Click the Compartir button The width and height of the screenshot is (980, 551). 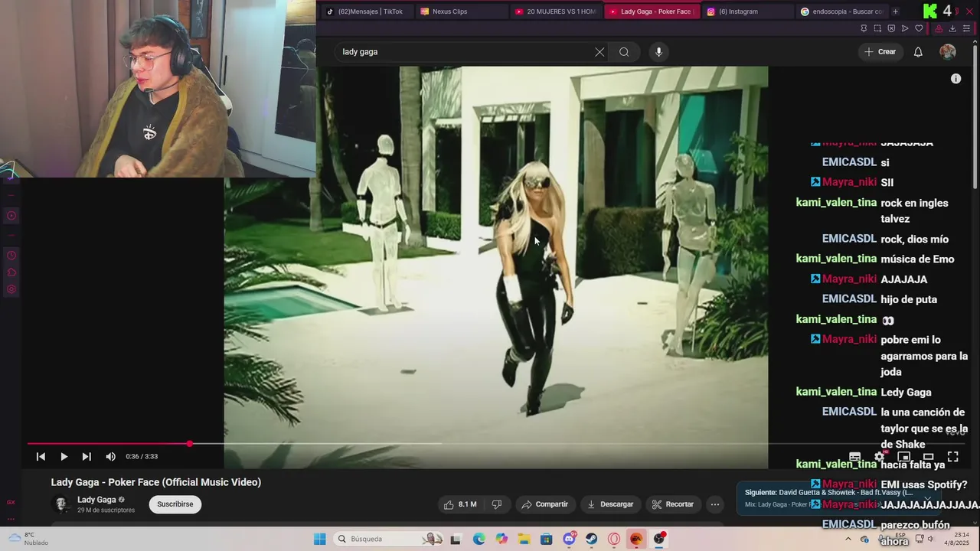544,504
